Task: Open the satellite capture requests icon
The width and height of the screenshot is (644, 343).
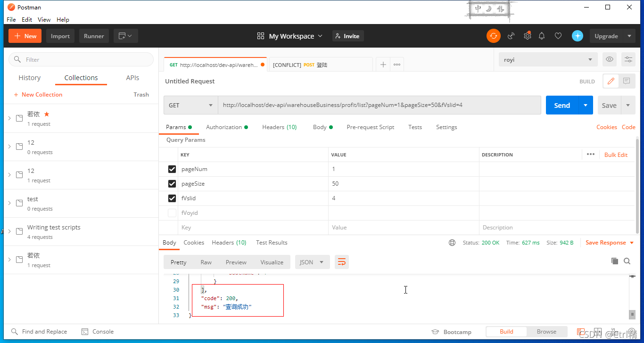Action: click(x=511, y=36)
